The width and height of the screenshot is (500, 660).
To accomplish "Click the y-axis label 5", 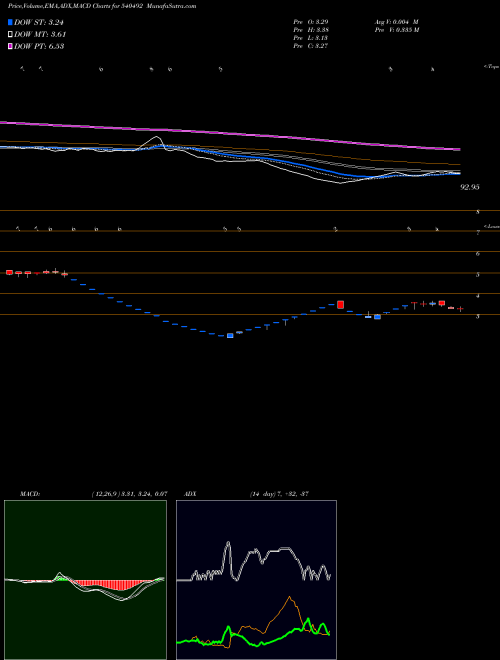I will tap(478, 275).
